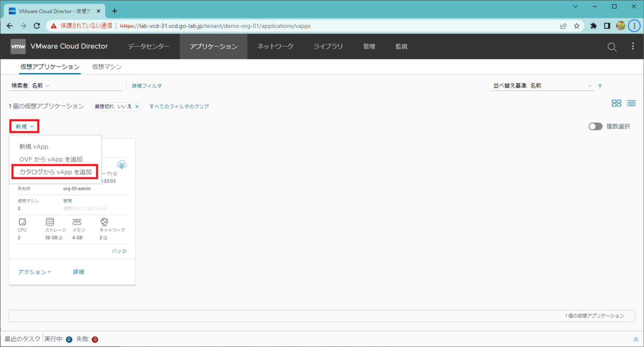Viewport: 644px width, 347px height.
Task: Bookmark this page with star
Action: pos(577,26)
